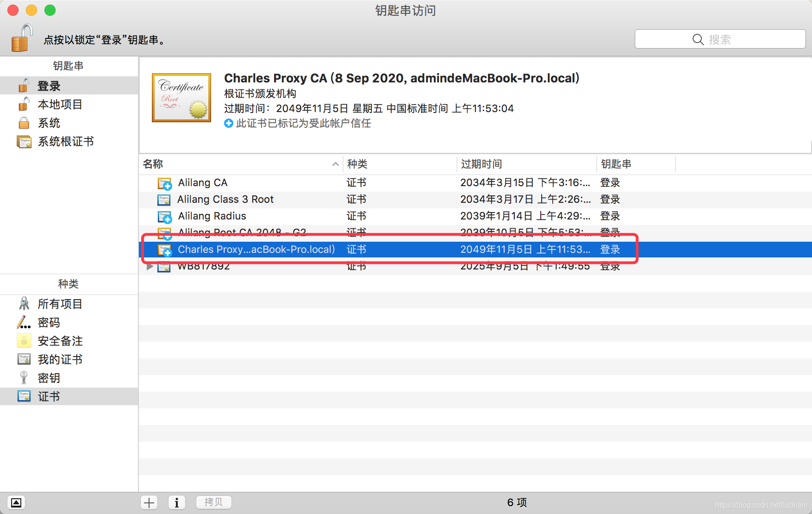
Task: Show 所有项目 category
Action: point(69,304)
